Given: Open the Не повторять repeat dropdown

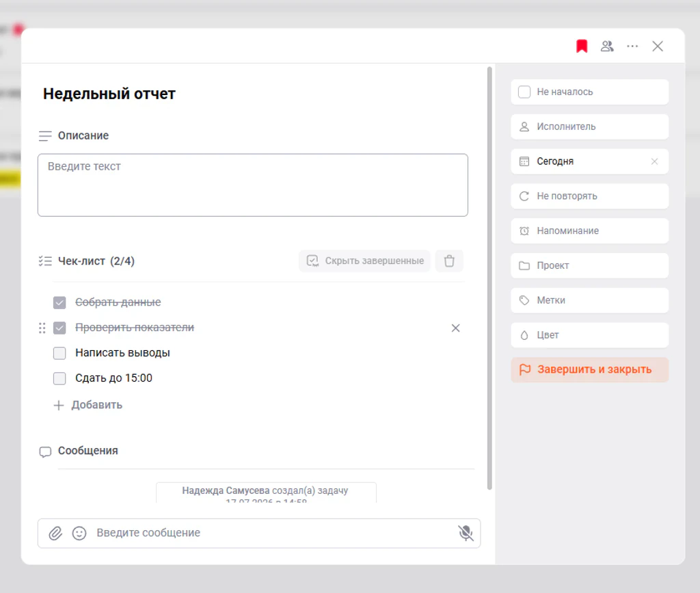Looking at the screenshot, I should click(x=590, y=196).
